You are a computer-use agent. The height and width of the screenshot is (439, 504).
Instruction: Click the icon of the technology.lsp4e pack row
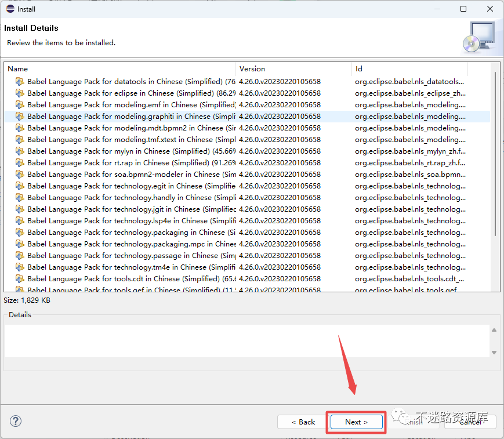pyautogui.click(x=20, y=220)
